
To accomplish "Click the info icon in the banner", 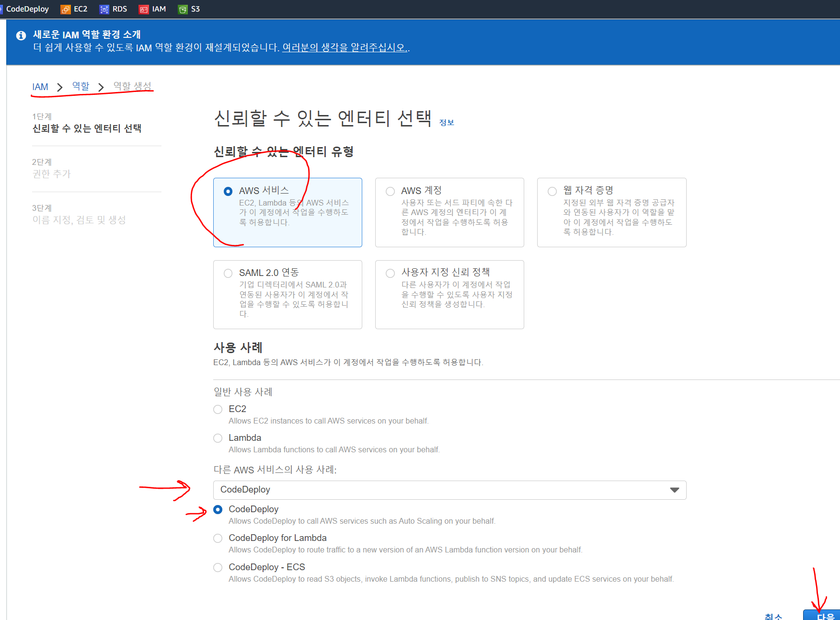I will pyautogui.click(x=21, y=35).
